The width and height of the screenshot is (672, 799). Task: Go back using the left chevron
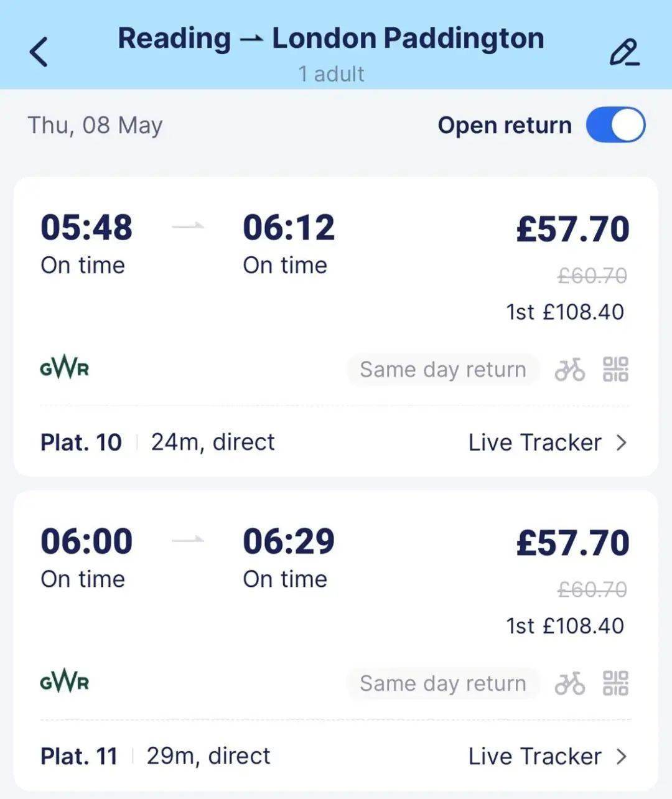click(39, 52)
